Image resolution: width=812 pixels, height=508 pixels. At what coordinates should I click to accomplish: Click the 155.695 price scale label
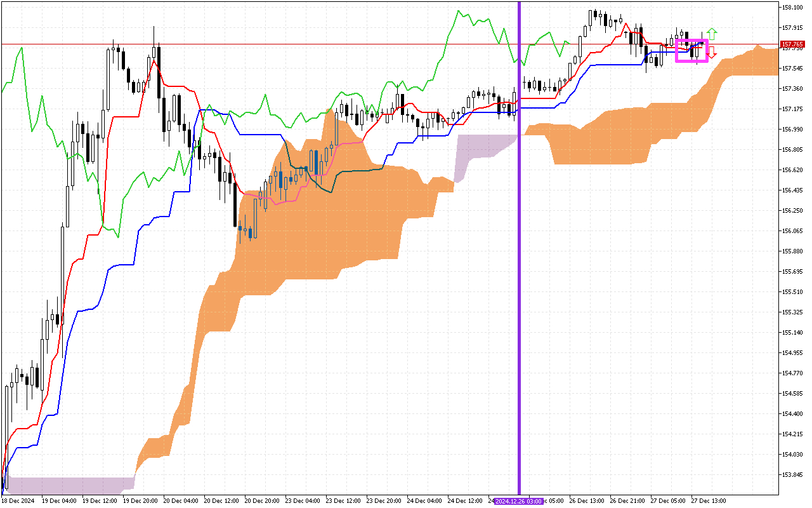pos(792,272)
